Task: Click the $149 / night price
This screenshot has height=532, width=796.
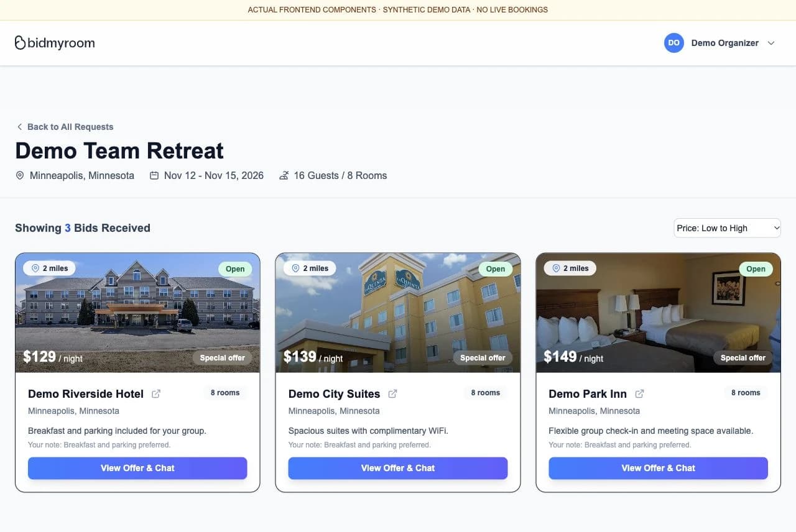Action: 573,357
